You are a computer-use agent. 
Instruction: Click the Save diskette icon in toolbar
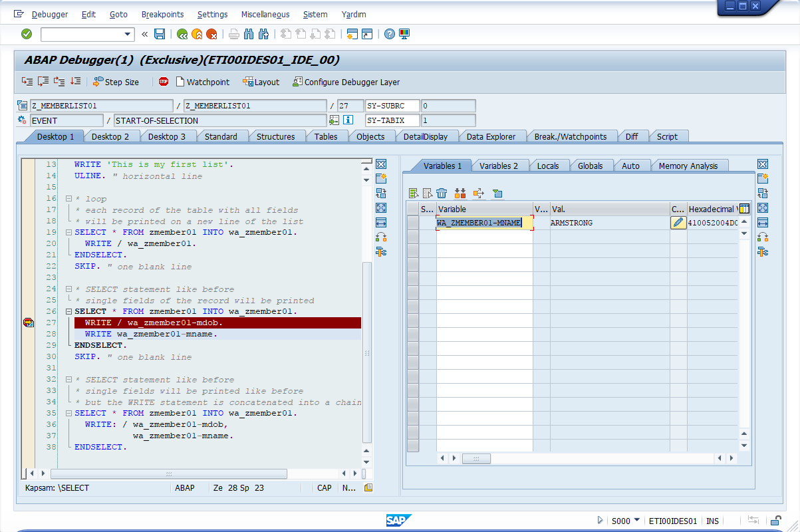[160, 34]
